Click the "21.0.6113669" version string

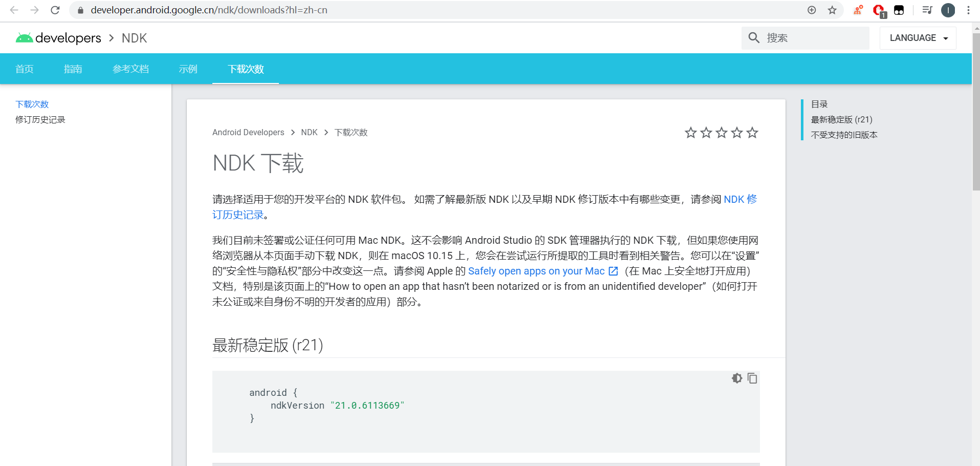(367, 405)
